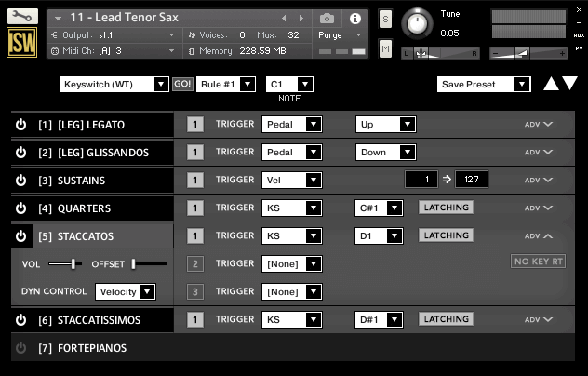Screen dimensions: 588x376
Task: Click the ISW logo icon
Action: click(x=22, y=44)
